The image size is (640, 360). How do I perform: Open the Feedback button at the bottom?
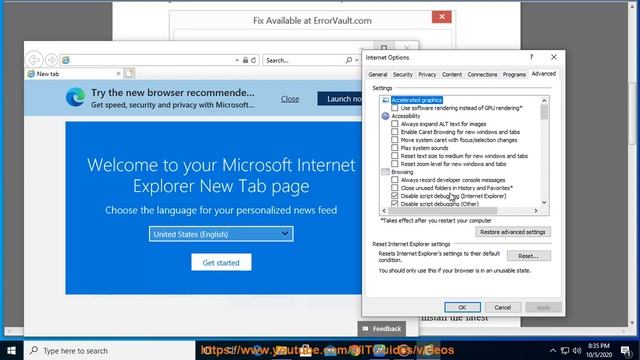(382, 329)
